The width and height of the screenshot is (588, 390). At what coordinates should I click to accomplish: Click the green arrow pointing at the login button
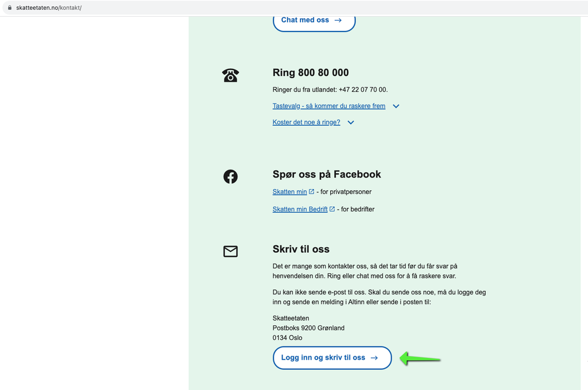(x=420, y=359)
